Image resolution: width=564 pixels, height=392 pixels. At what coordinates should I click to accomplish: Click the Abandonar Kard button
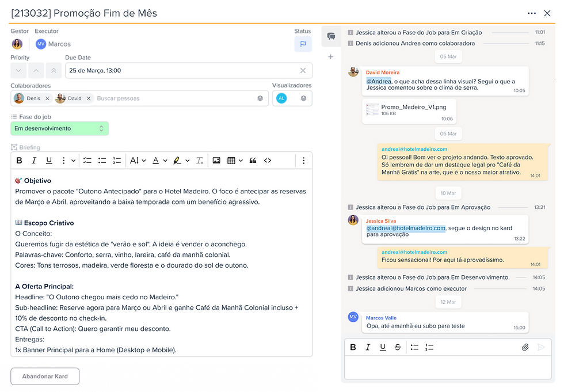coord(45,376)
